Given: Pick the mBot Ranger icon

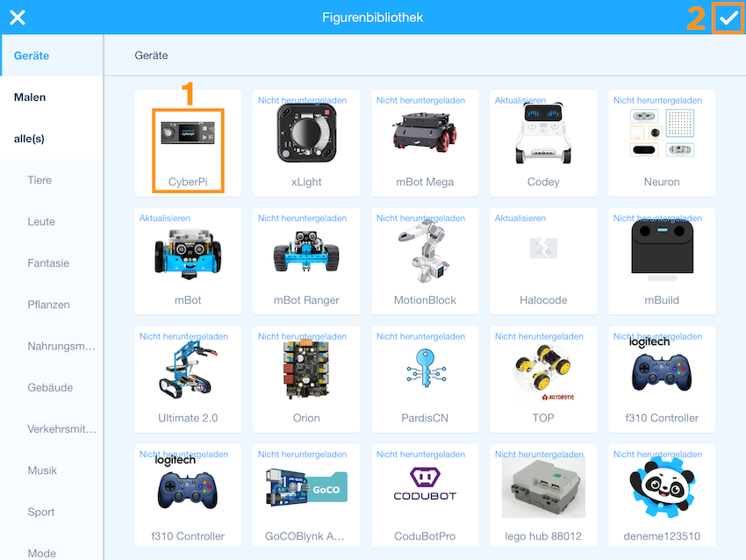Looking at the screenshot, I should [x=306, y=251].
